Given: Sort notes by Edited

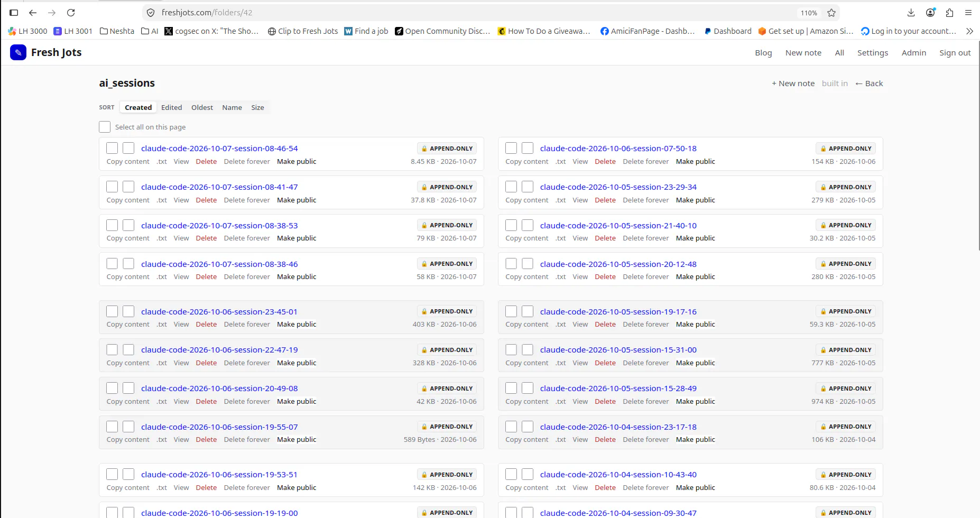Looking at the screenshot, I should coord(172,107).
